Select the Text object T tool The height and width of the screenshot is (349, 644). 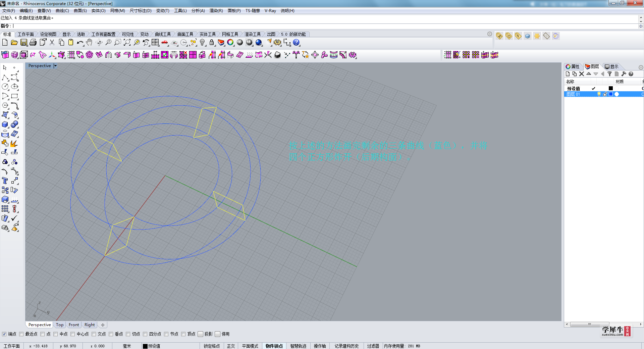coord(5,181)
